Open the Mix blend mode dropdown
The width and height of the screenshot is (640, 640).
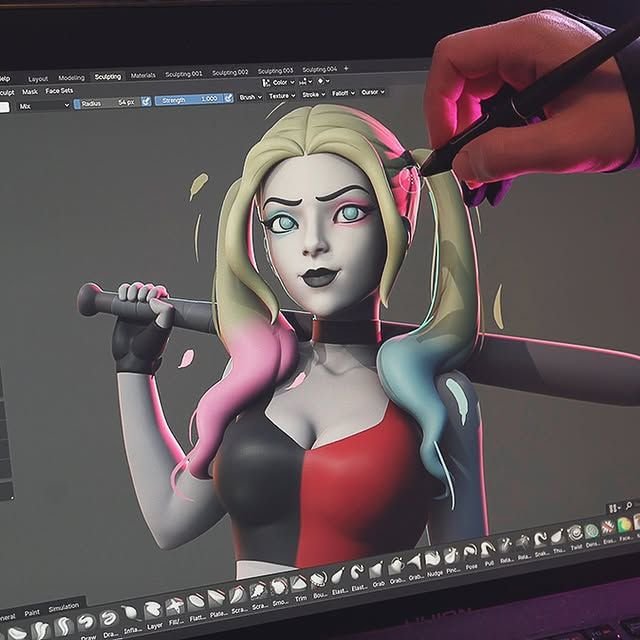[x=44, y=106]
